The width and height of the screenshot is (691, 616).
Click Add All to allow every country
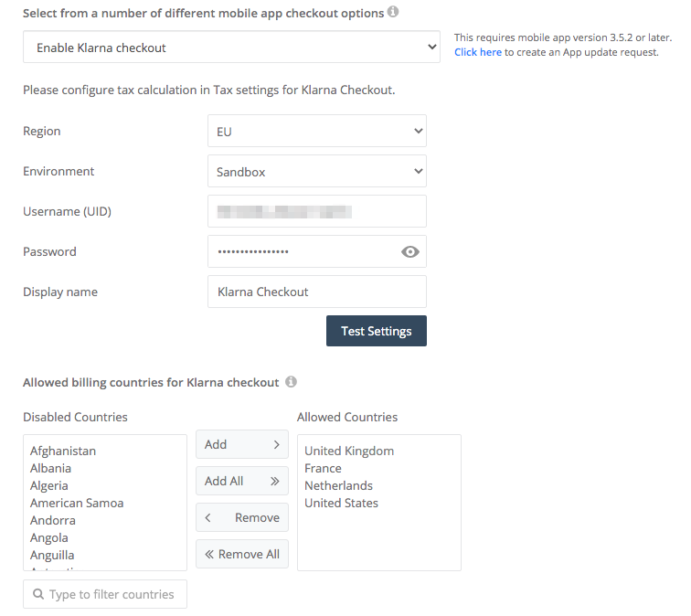tap(241, 481)
